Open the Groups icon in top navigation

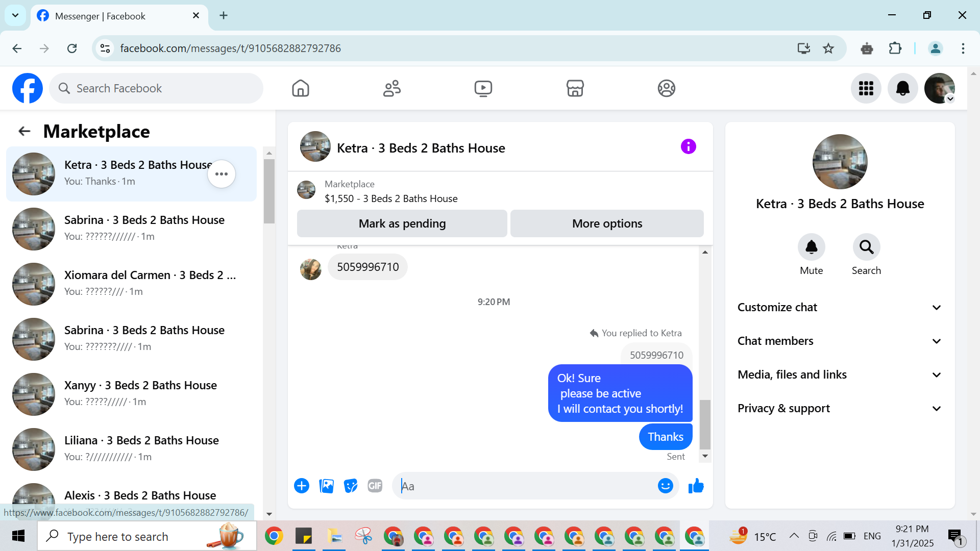click(x=667, y=88)
